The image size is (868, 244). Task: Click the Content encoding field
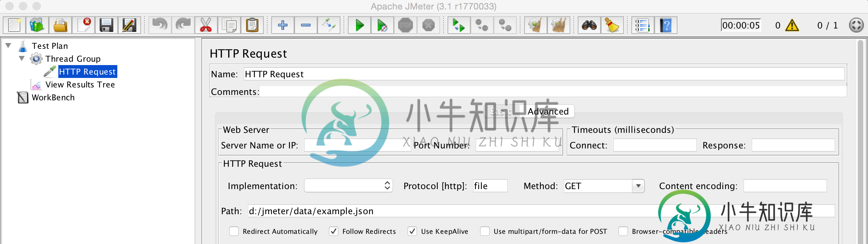[x=785, y=186]
